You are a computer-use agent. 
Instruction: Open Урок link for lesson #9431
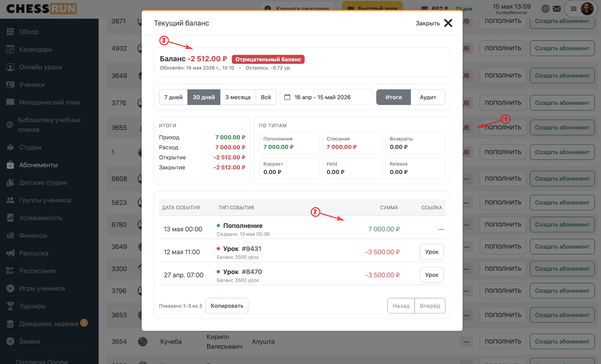432,252
